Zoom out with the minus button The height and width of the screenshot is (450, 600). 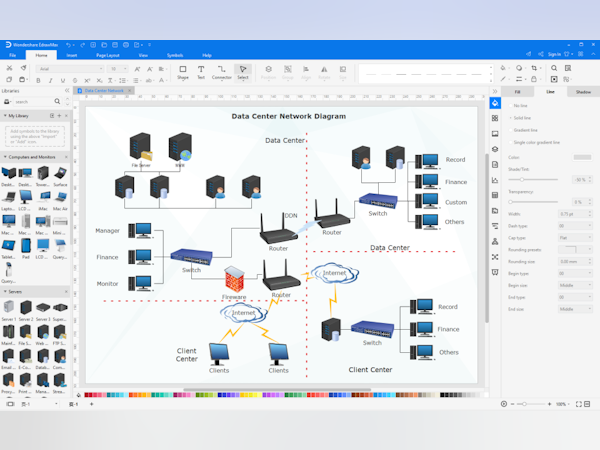pyautogui.click(x=512, y=404)
